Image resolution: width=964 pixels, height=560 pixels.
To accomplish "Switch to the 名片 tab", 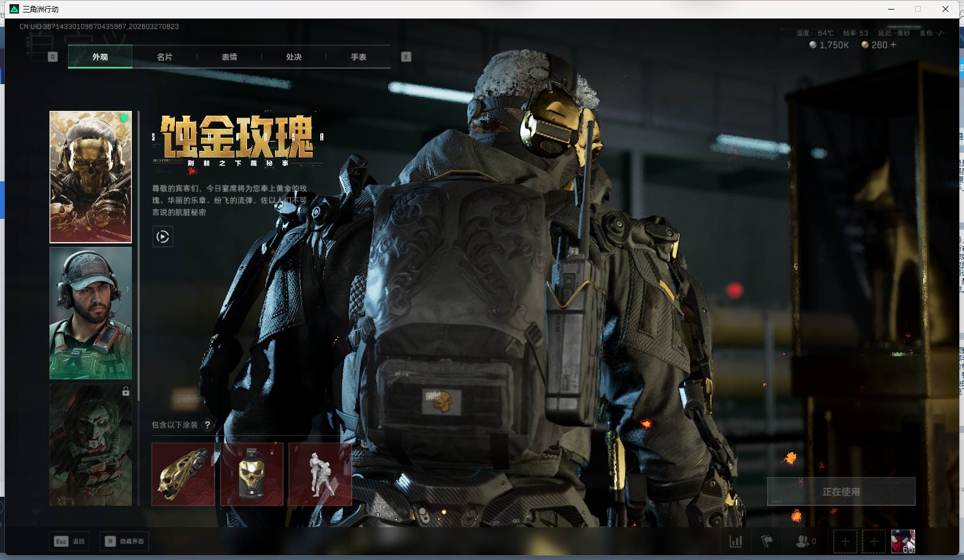I will (x=165, y=57).
